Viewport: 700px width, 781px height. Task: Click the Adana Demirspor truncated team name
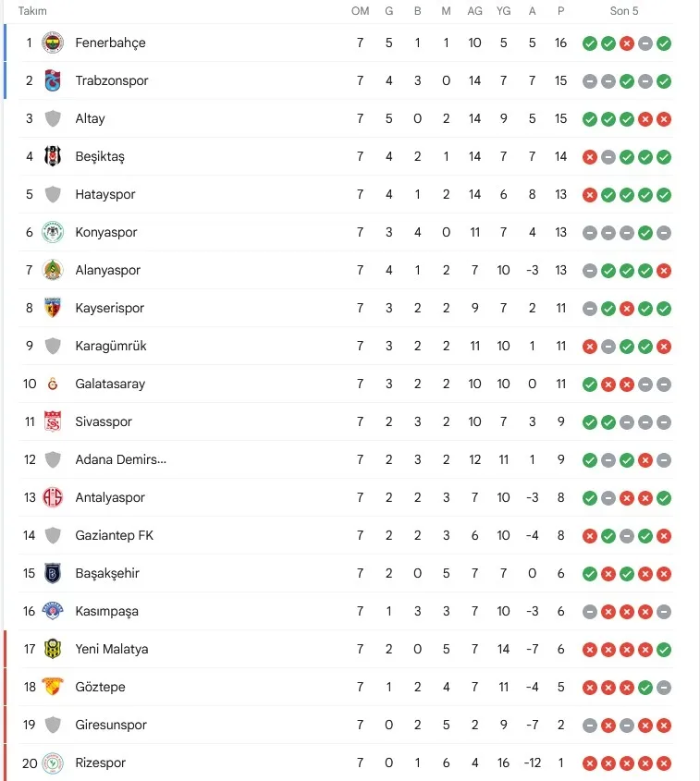[x=120, y=459]
